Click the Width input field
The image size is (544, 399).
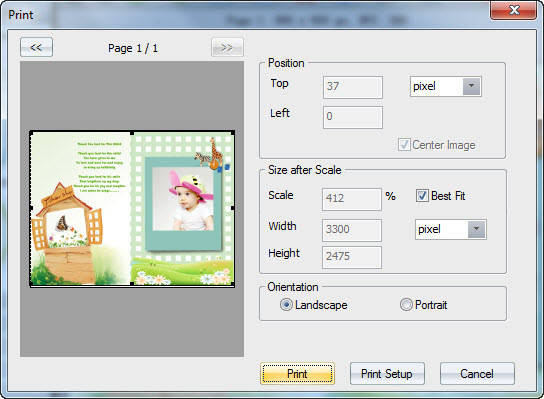352,230
